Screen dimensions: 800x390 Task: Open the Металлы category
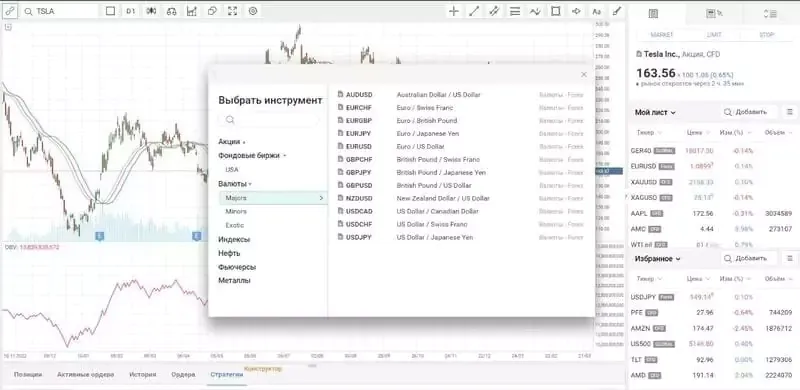(234, 280)
